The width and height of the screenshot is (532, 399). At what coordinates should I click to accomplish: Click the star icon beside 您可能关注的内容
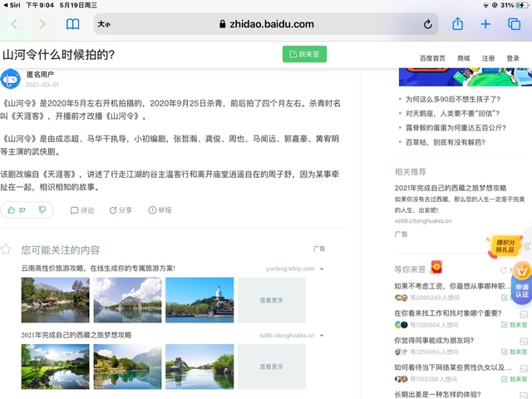click(x=6, y=249)
